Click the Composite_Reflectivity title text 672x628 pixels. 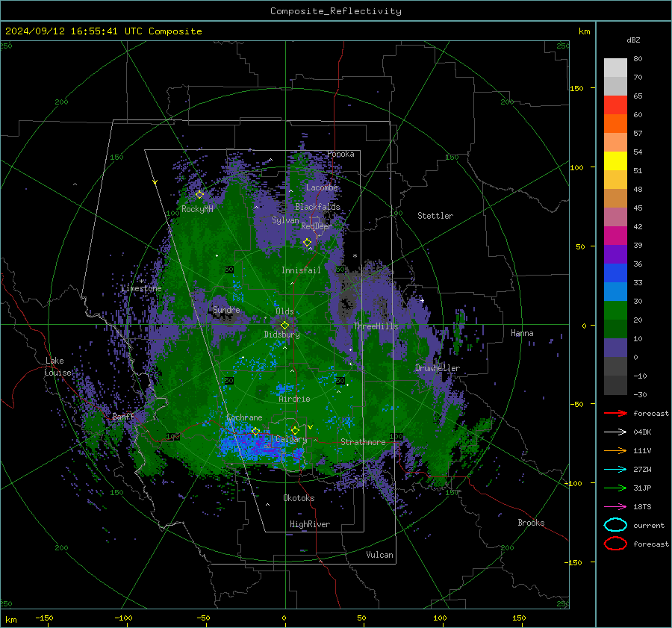[336, 11]
